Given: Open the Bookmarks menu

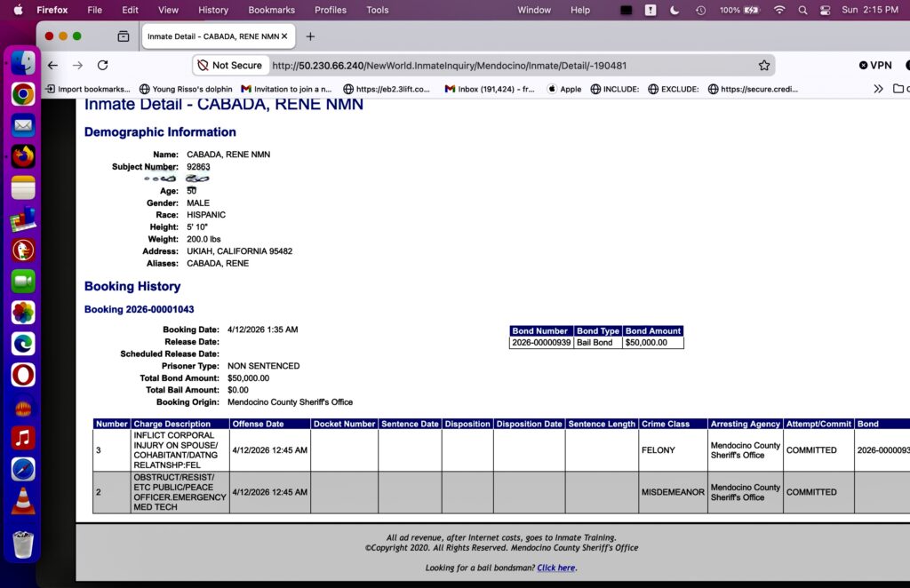Looking at the screenshot, I should point(271,10).
